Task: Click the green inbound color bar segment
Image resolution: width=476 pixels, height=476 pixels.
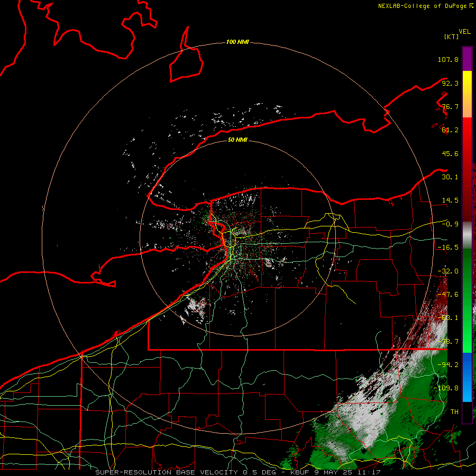Action: click(x=467, y=300)
